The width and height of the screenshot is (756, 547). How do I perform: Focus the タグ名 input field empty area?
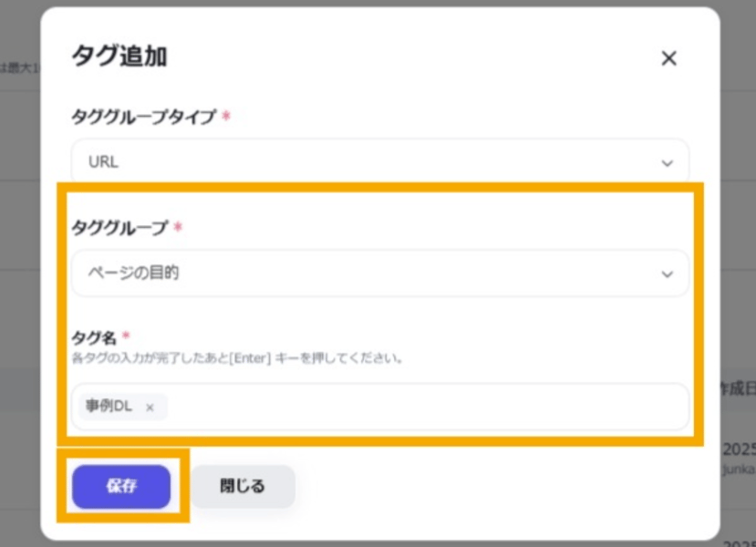(x=419, y=407)
